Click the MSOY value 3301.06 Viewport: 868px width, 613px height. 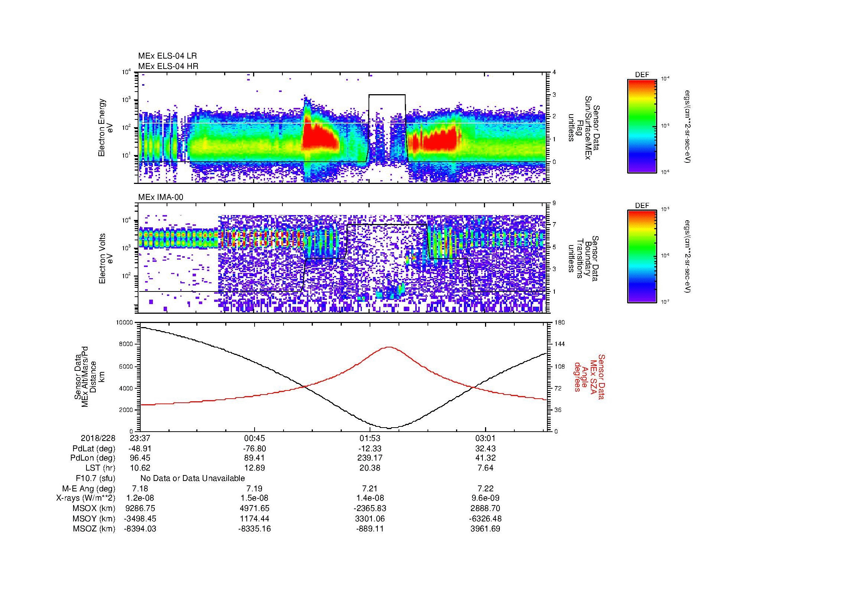click(370, 518)
